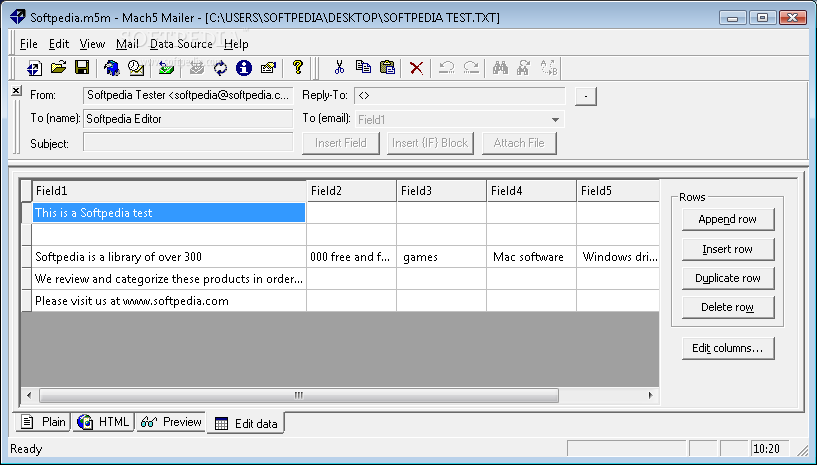
Task: Click the empty Subject field
Action: (188, 142)
